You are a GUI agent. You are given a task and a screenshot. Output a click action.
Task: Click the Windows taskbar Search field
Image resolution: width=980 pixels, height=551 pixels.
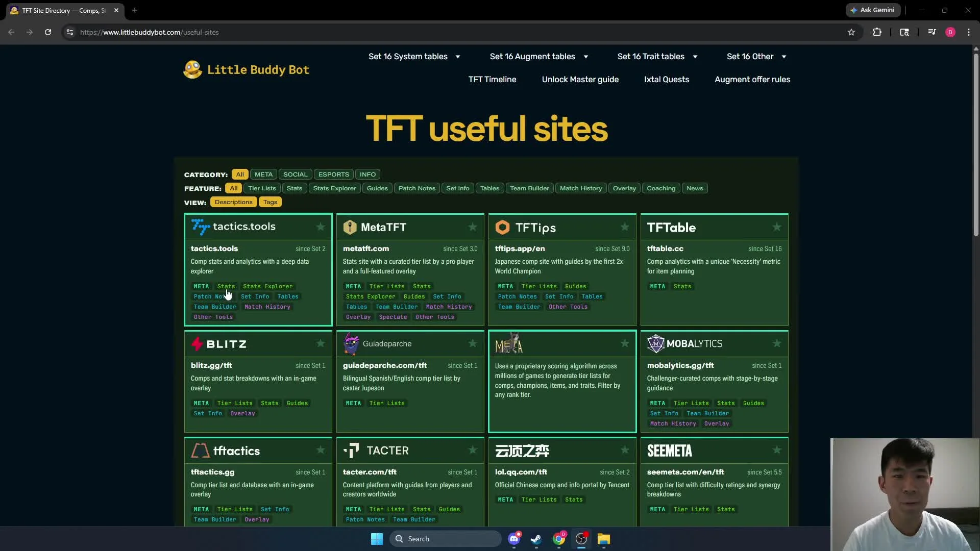click(445, 539)
